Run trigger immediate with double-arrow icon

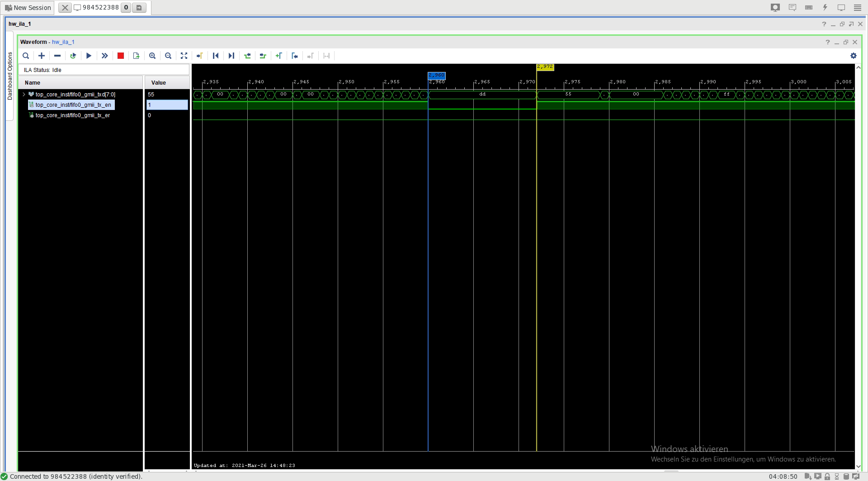click(105, 56)
